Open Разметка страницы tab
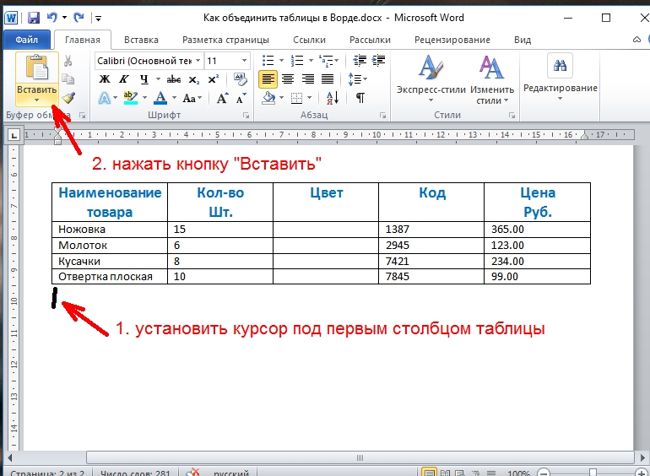 pos(226,40)
